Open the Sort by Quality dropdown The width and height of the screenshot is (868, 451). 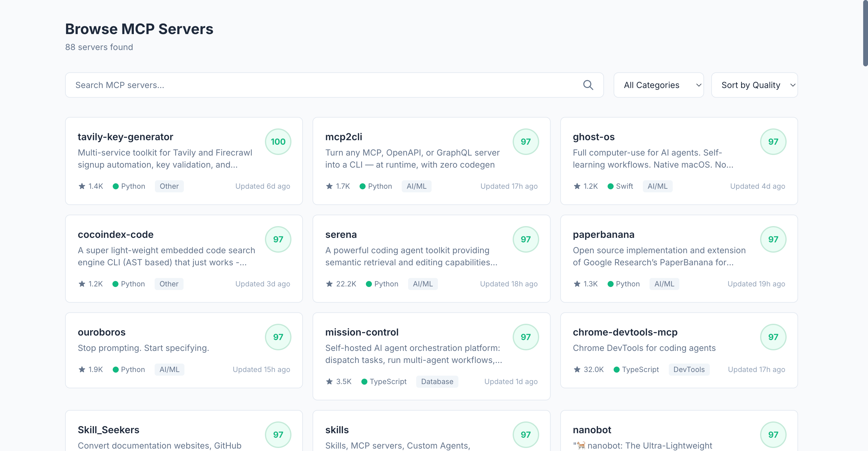(x=754, y=85)
